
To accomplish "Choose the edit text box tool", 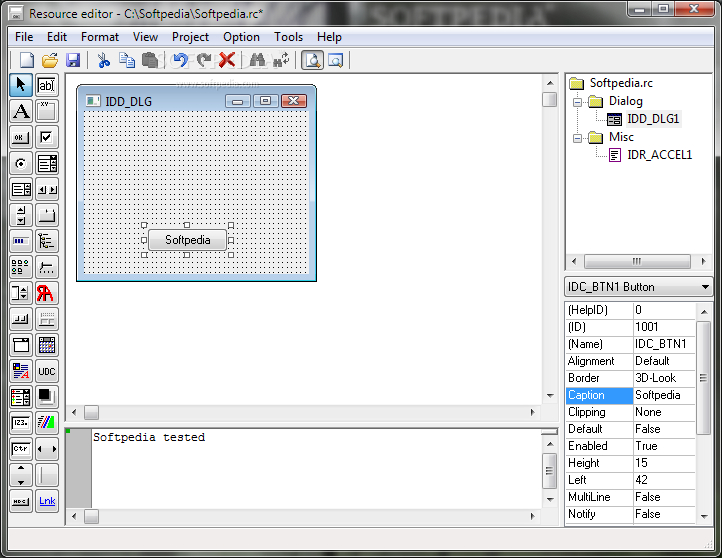I will tap(47, 85).
